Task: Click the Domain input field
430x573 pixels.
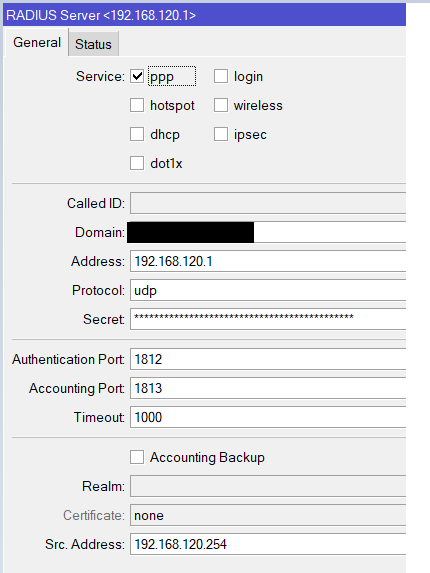Action: coord(268,232)
